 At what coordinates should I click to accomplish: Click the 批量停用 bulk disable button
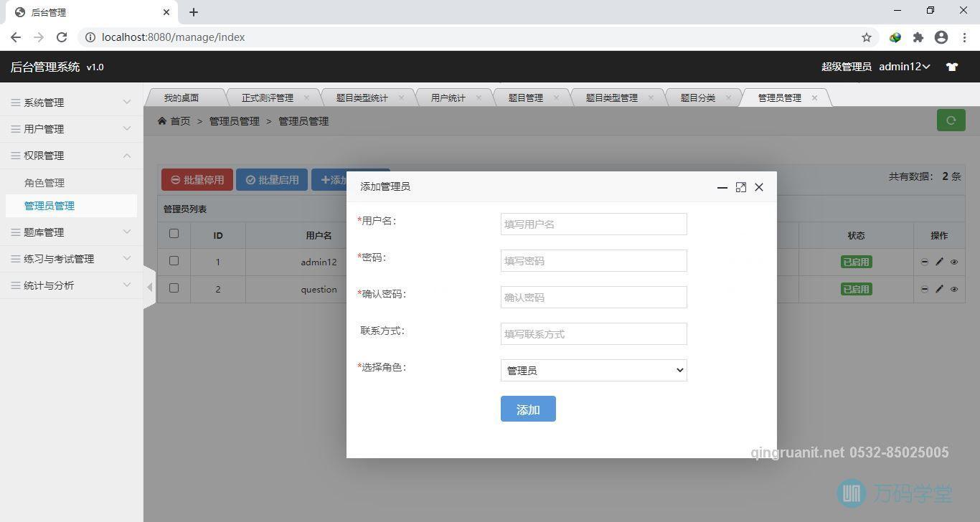pos(197,180)
